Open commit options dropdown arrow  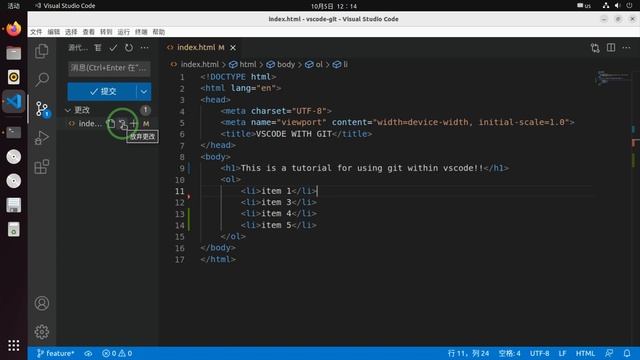(144, 92)
